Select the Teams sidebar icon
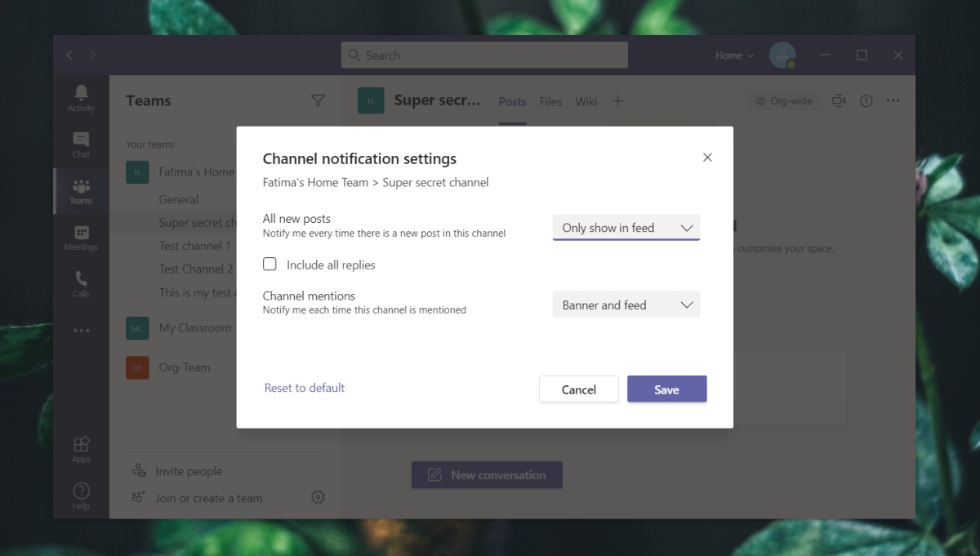This screenshot has height=556, width=980. (81, 191)
